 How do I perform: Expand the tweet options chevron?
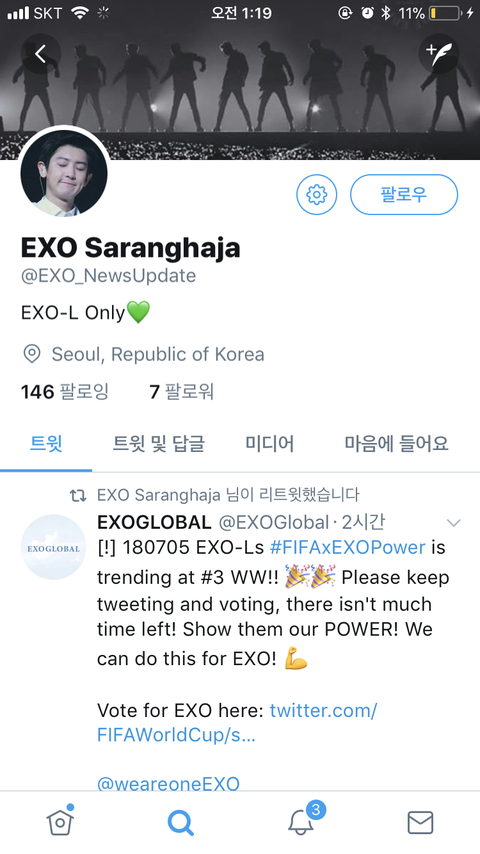coord(453,523)
